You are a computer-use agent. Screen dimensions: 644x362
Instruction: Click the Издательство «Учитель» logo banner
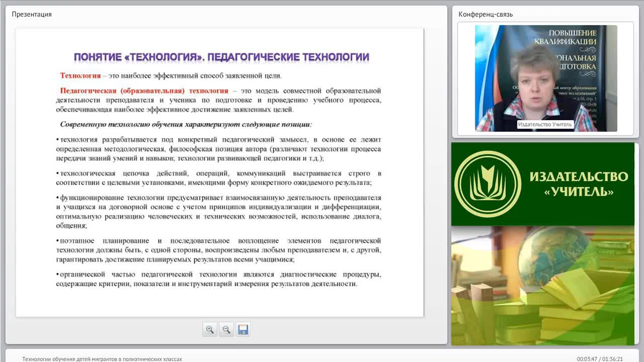coord(542,184)
